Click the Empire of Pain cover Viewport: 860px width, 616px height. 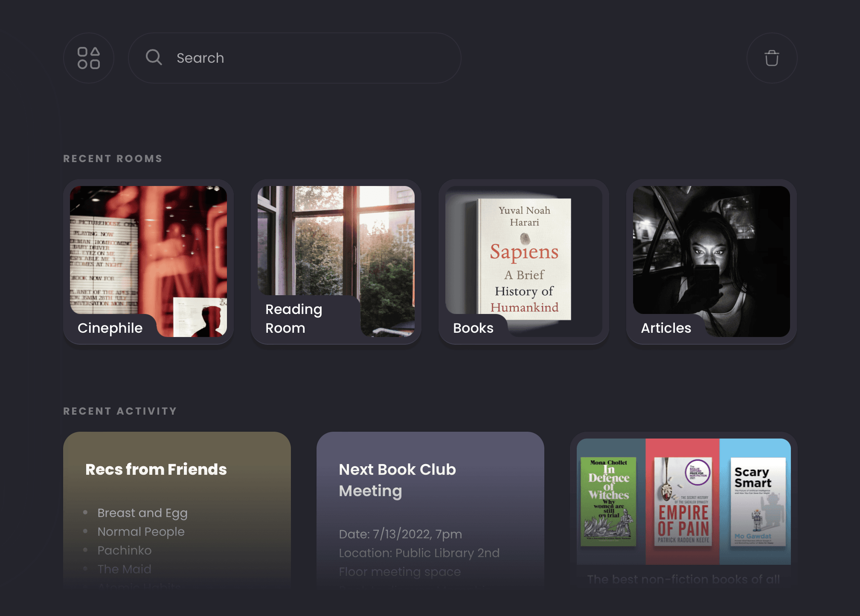pos(683,502)
